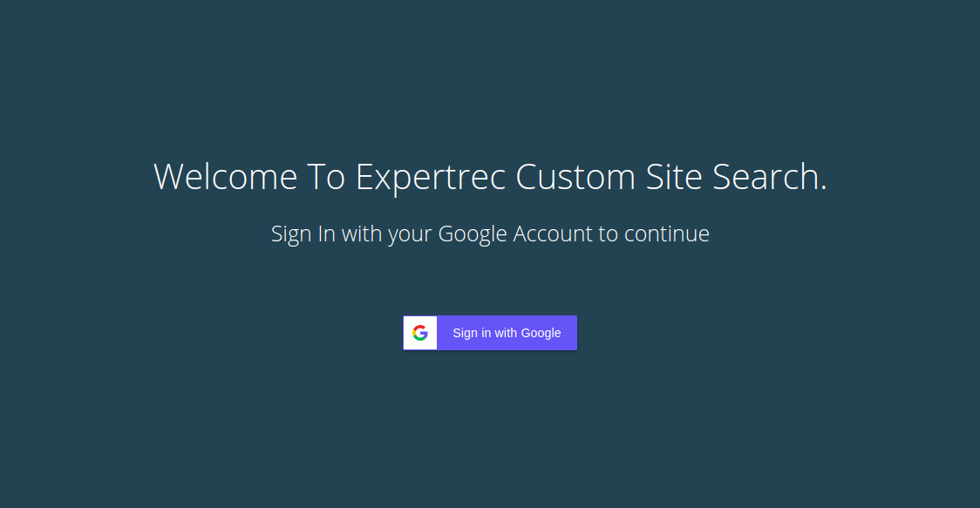Click the subtitle about signing in with Google
This screenshot has width=980, height=508.
click(x=490, y=234)
